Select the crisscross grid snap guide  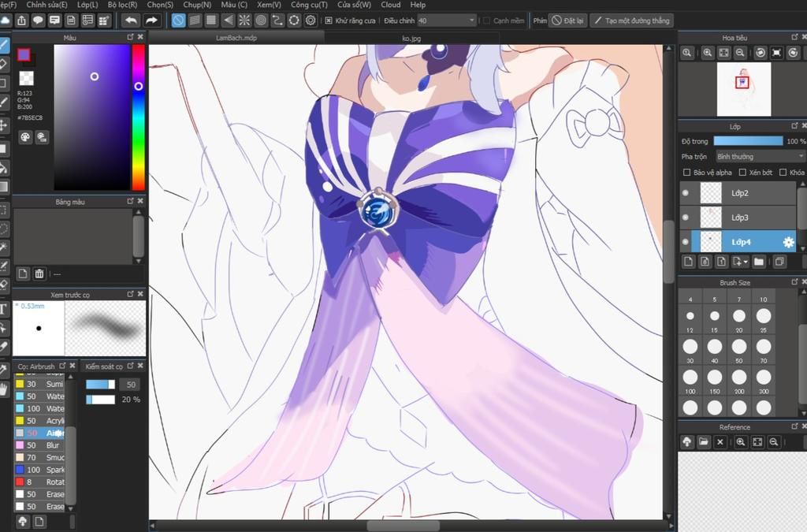click(x=211, y=20)
